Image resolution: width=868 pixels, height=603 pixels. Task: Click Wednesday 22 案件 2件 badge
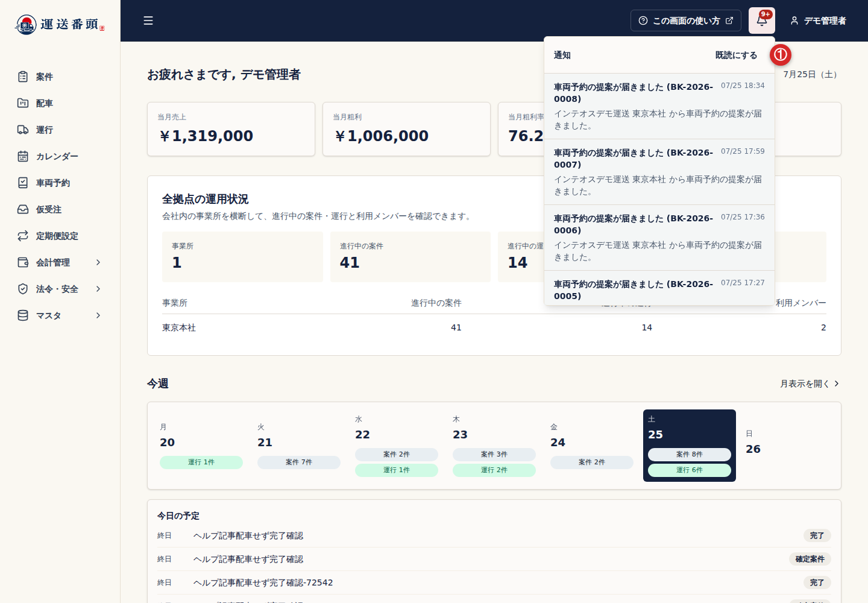pyautogui.click(x=397, y=454)
